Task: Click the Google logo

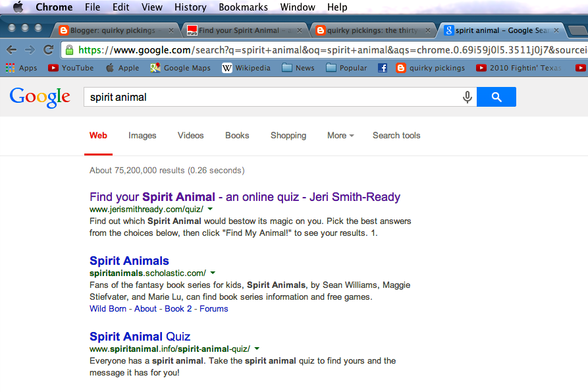Action: 40,97
